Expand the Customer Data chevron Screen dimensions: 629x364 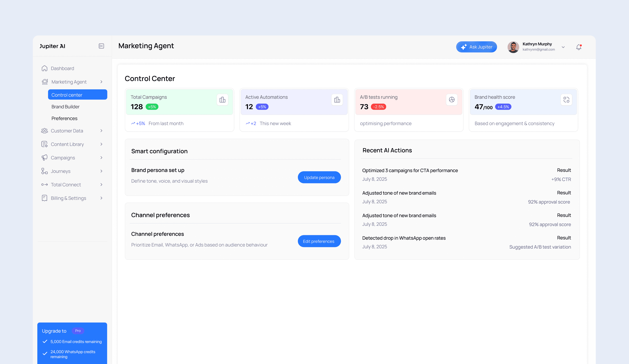(x=101, y=131)
